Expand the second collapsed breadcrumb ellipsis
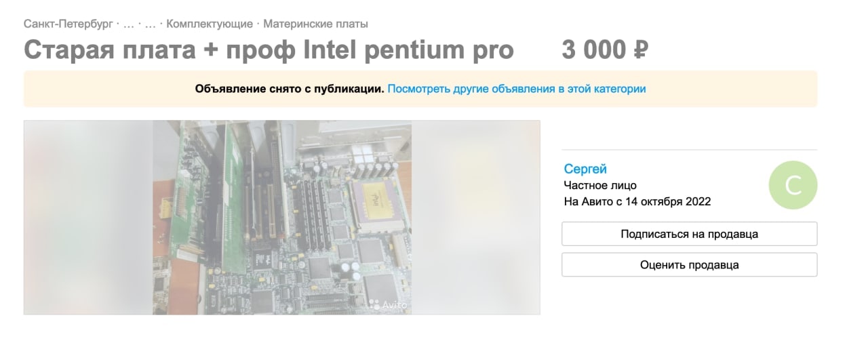Screen dimensions: 868x345 point(151,24)
